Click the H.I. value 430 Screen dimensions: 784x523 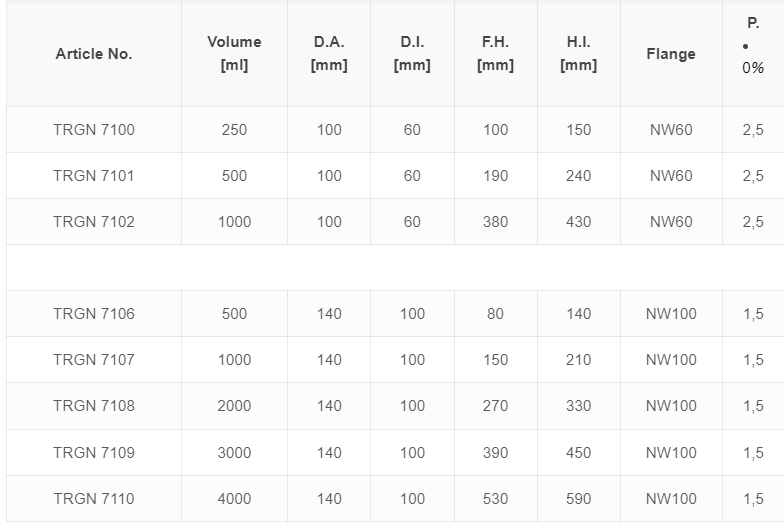coord(578,222)
